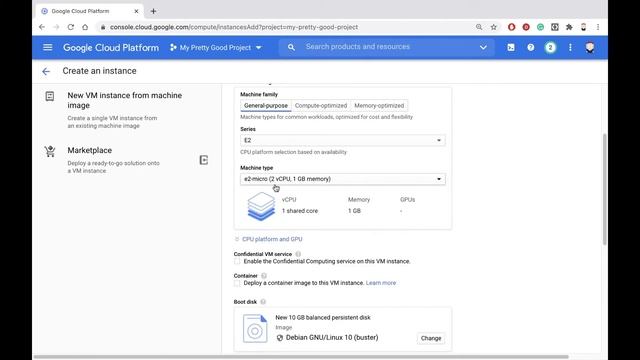Open the Learn more link for containers
The height and width of the screenshot is (360, 640).
coord(381,283)
